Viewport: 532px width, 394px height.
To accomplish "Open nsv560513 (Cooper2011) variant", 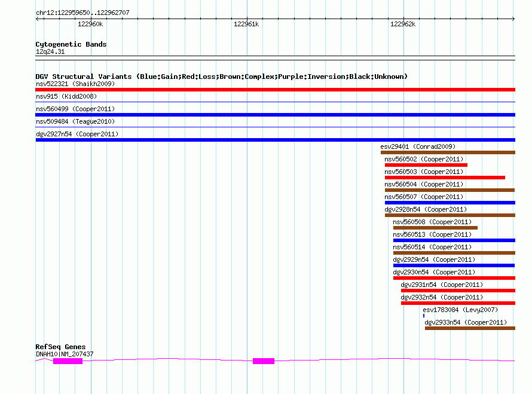I will click(432, 234).
